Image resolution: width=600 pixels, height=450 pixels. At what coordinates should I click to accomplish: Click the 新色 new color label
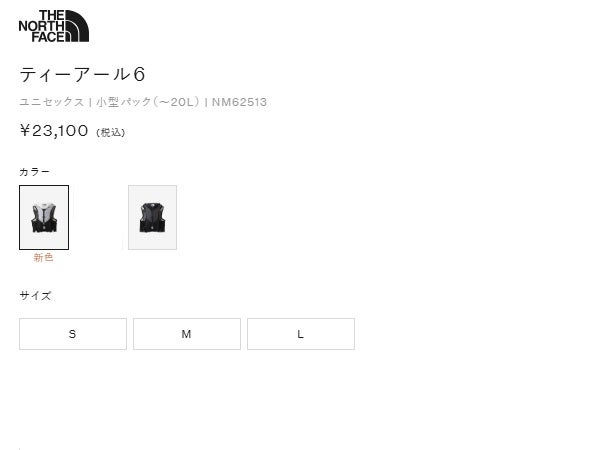[x=43, y=257]
